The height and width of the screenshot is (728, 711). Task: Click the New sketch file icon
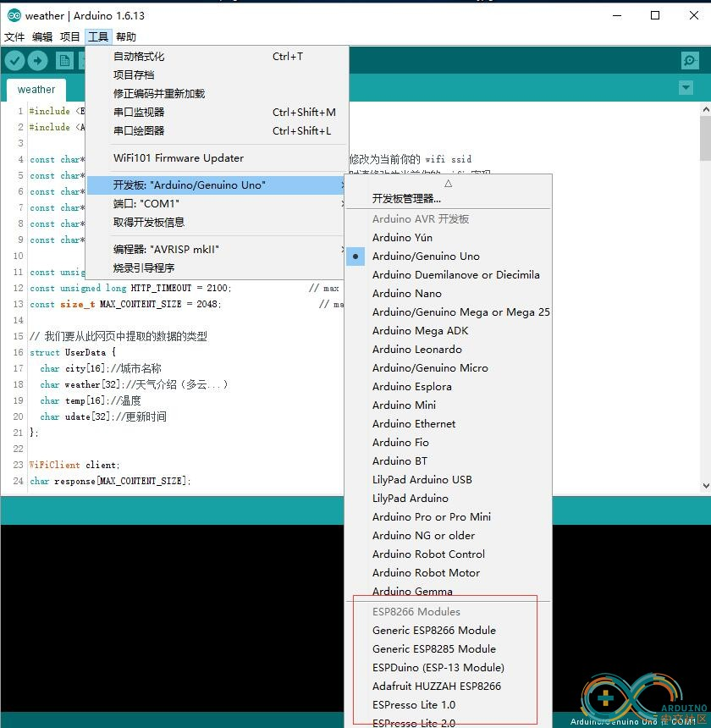click(64, 60)
